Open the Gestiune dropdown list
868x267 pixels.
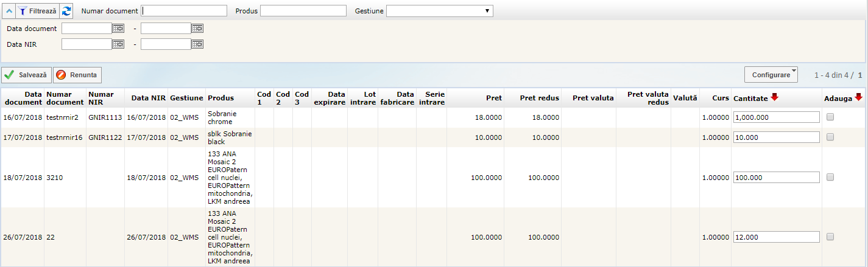coord(439,11)
